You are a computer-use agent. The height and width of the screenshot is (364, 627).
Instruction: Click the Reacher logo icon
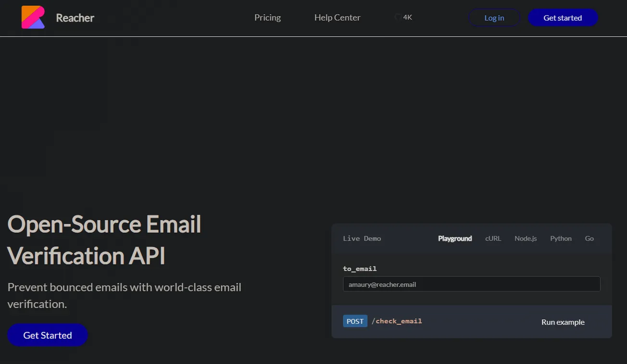coord(33,17)
